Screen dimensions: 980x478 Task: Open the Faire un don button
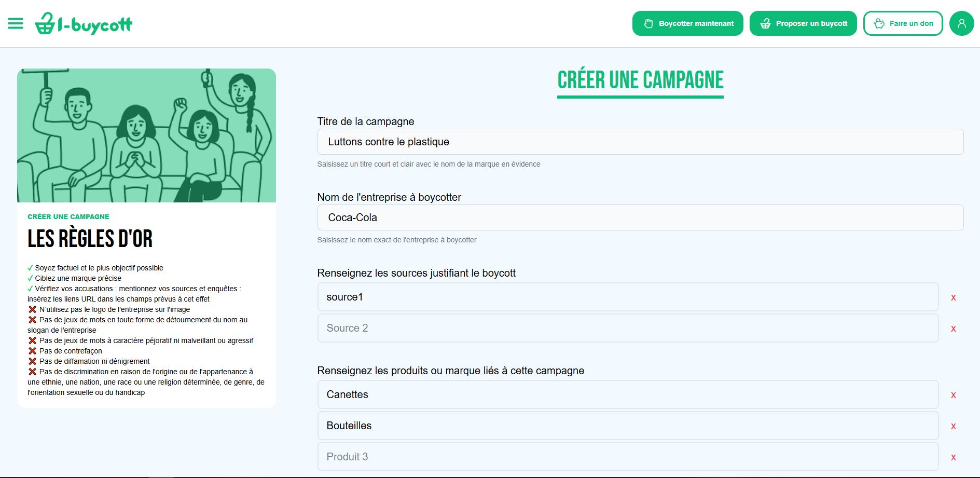(903, 23)
